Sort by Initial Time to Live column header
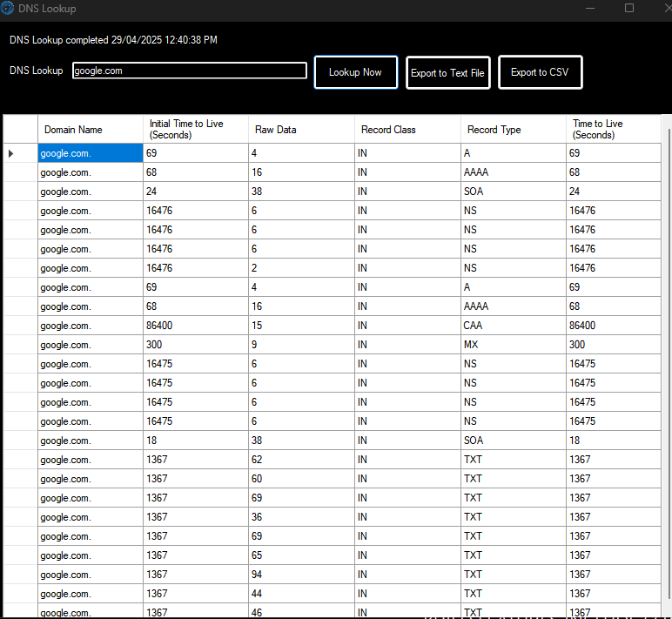This screenshot has height=619, width=672. click(x=196, y=129)
